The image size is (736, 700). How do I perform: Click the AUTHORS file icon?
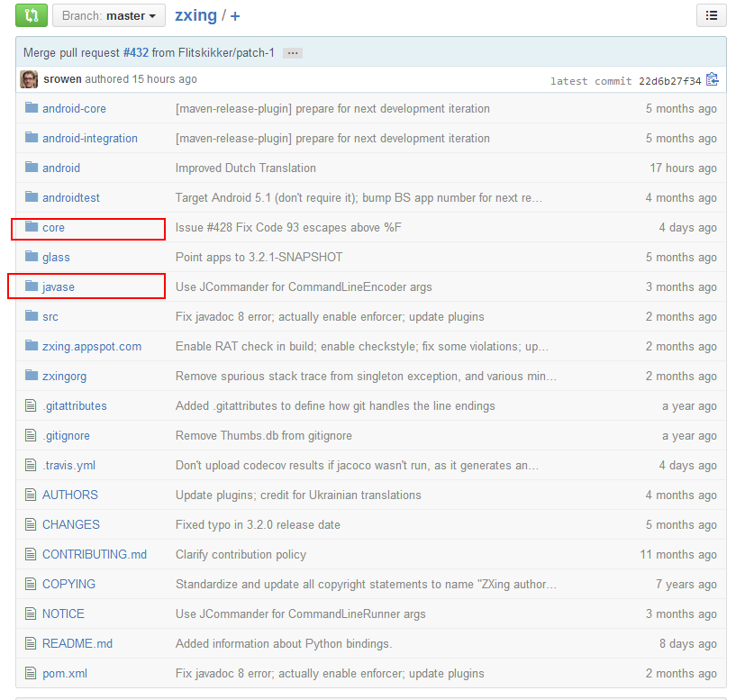pos(31,495)
